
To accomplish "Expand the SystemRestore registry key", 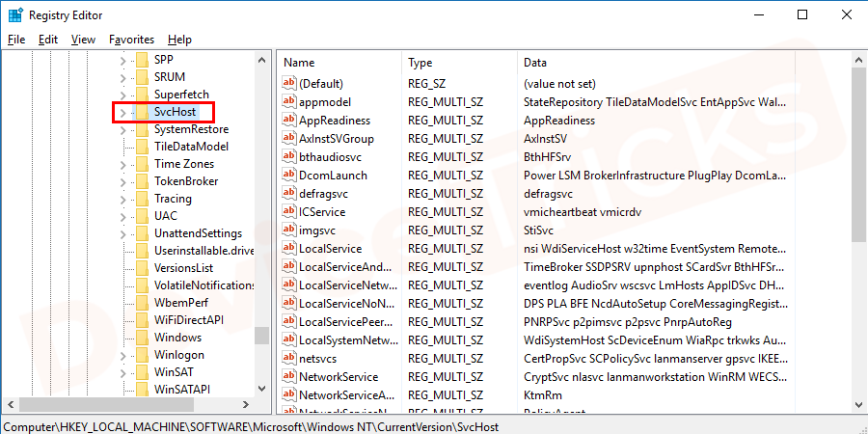I will pyautogui.click(x=122, y=129).
